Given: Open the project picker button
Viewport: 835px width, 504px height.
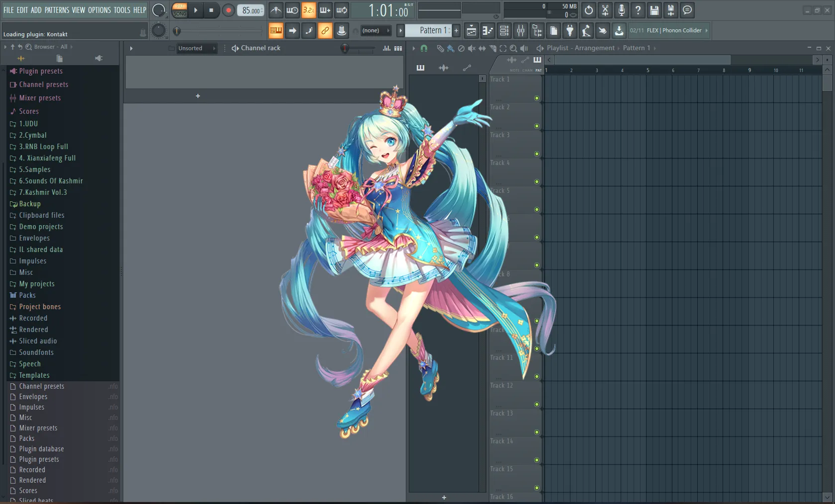Looking at the screenshot, I should point(554,31).
